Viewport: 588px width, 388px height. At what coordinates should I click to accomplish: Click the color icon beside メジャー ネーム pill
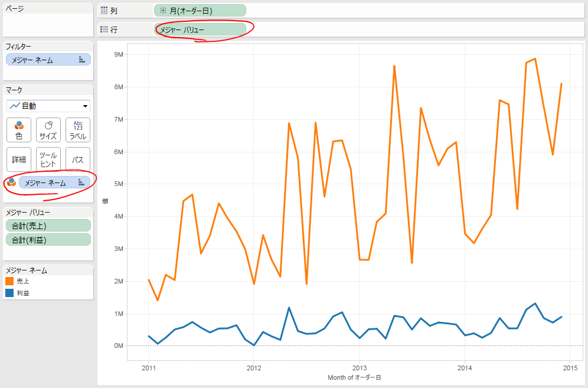tap(12, 182)
